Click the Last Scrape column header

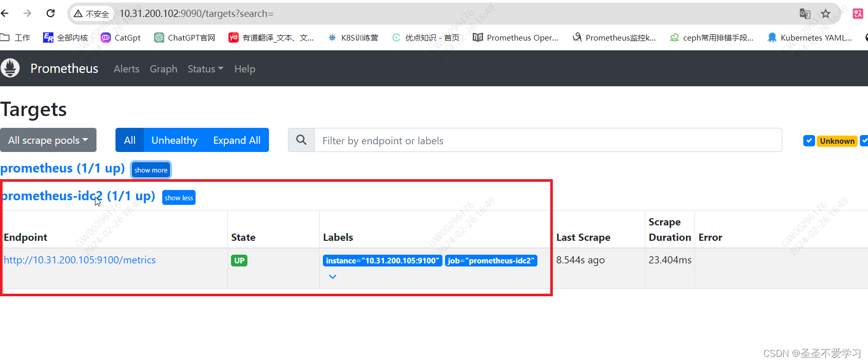583,237
